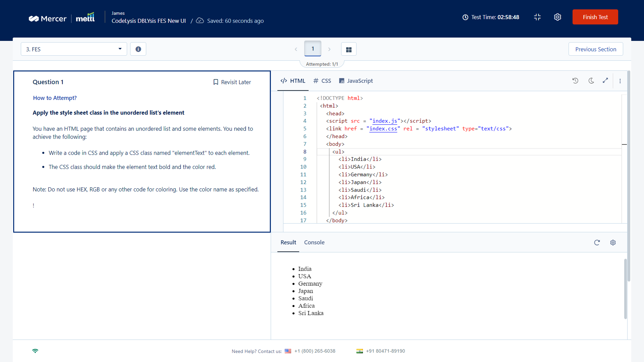Click the result pane scrollbar

coord(625,289)
